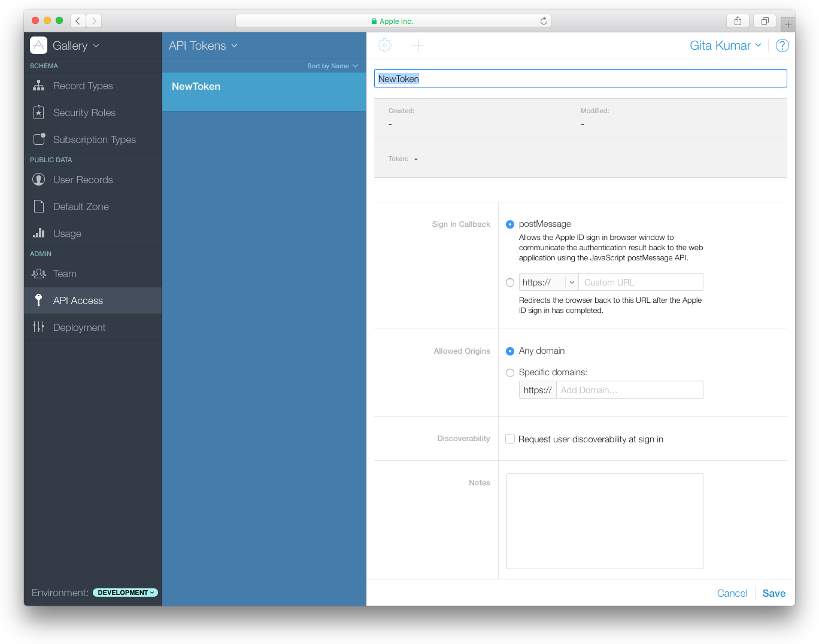Click the Save button
819x644 pixels.
[x=773, y=593]
